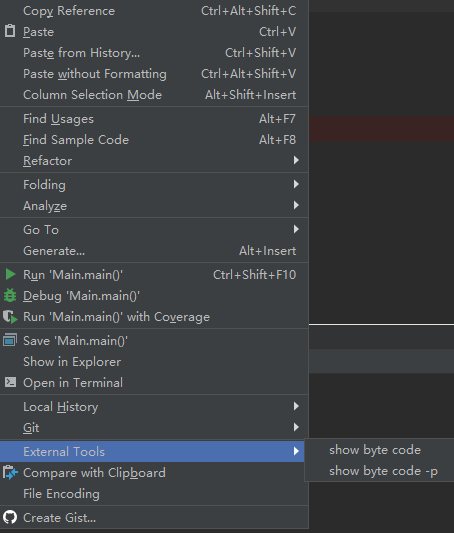Choose 'show byte code -p' option
The height and width of the screenshot is (533, 454).
383,471
